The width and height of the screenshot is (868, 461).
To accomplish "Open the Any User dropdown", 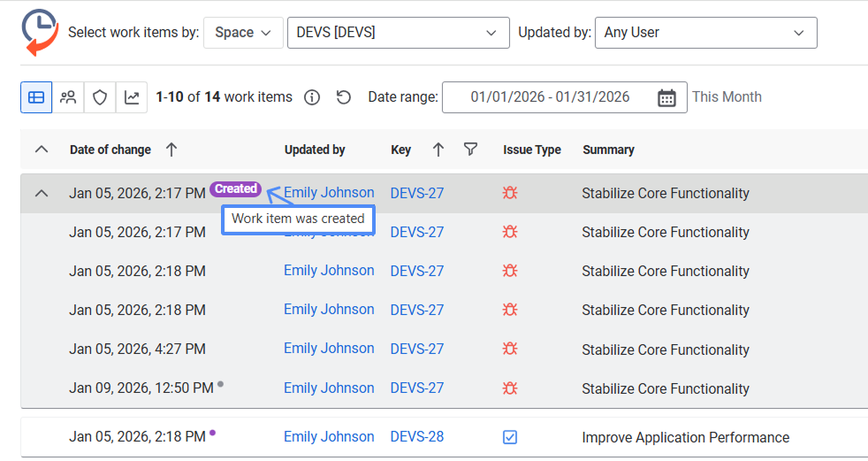I will click(x=704, y=33).
